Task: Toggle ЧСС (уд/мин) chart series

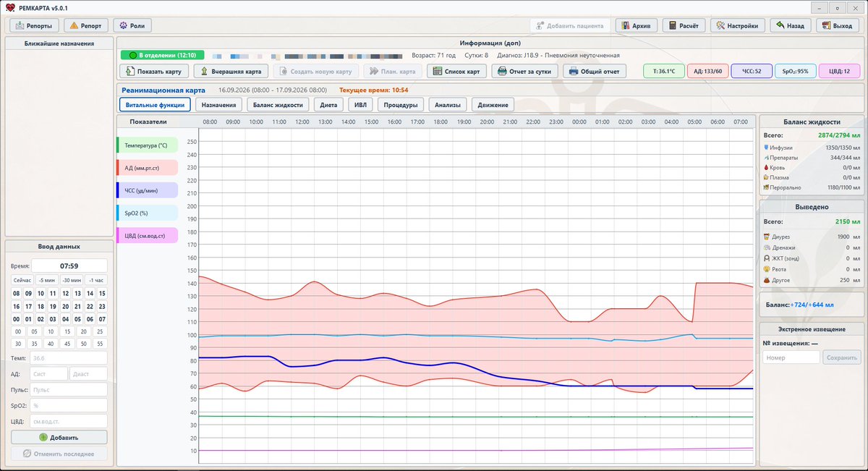Action: click(x=147, y=190)
